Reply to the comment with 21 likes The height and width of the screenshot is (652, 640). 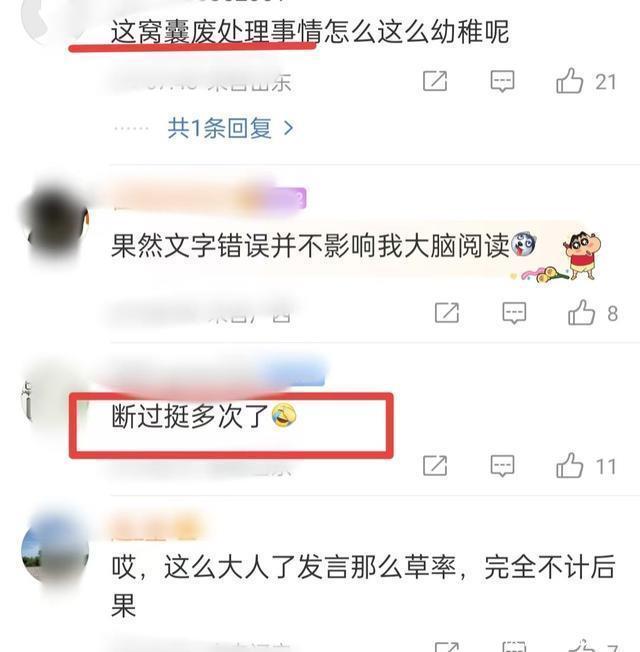tap(502, 81)
